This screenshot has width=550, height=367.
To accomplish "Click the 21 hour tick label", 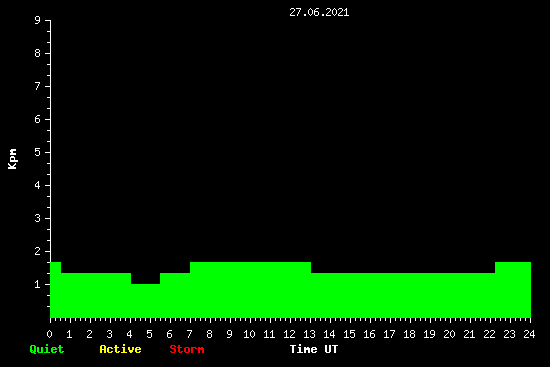I will (x=469, y=334).
